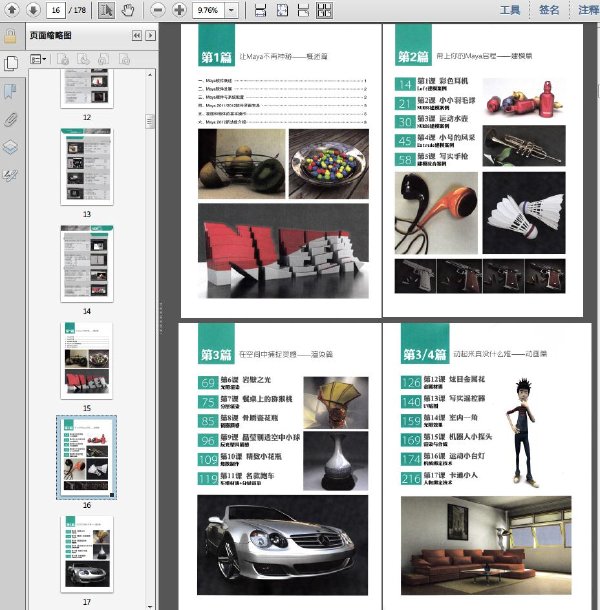The image size is (600, 610).
Task: Open the zoom percentage dropdown arrow
Action: 232,10
